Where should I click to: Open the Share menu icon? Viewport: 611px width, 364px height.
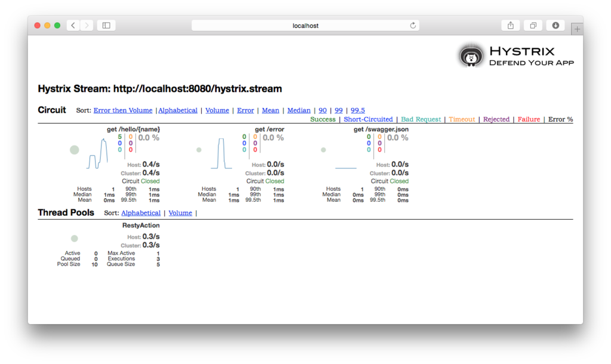tap(511, 25)
